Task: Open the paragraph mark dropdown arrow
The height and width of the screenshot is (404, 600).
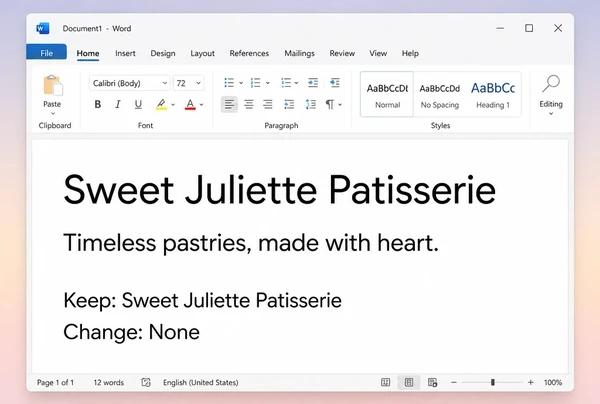Action: (x=340, y=104)
